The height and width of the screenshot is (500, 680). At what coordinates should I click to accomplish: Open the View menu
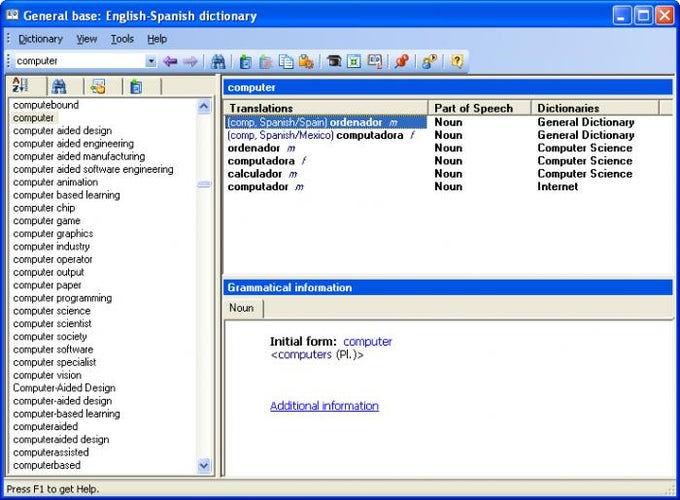coord(87,39)
